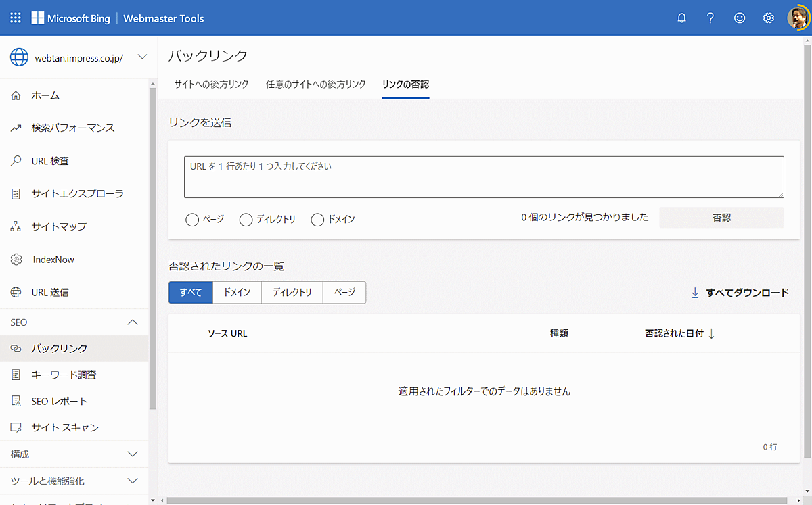The width and height of the screenshot is (812, 505).
Task: Select the ディレクトリ radio button
Action: point(246,220)
